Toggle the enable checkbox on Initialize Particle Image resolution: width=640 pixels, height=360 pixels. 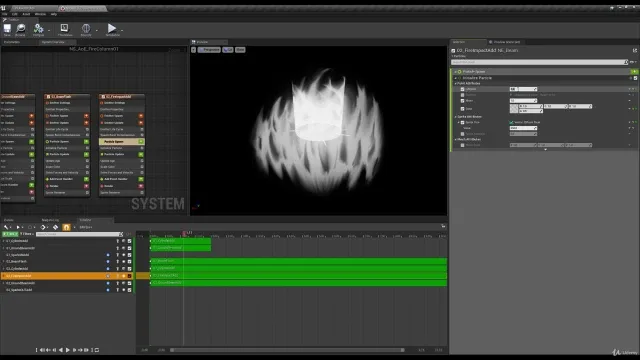point(635,78)
